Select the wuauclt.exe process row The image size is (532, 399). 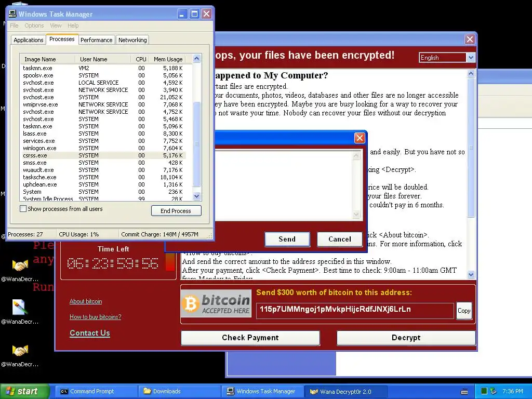tap(103, 170)
